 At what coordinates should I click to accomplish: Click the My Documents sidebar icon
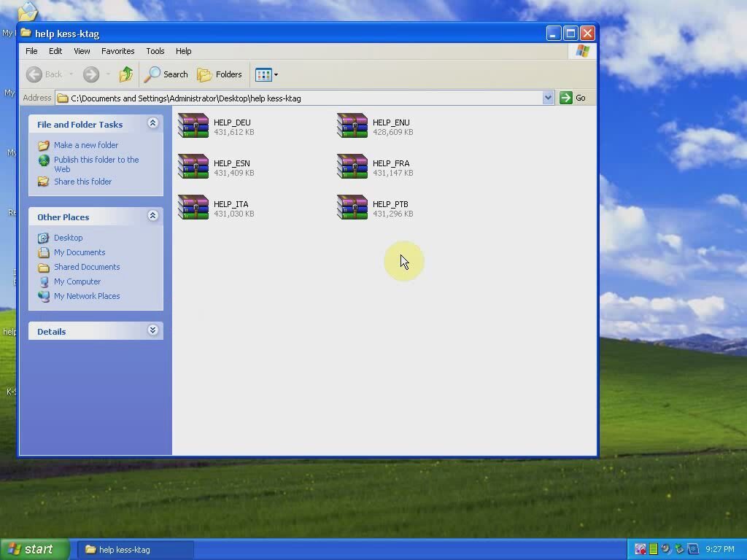pos(44,252)
